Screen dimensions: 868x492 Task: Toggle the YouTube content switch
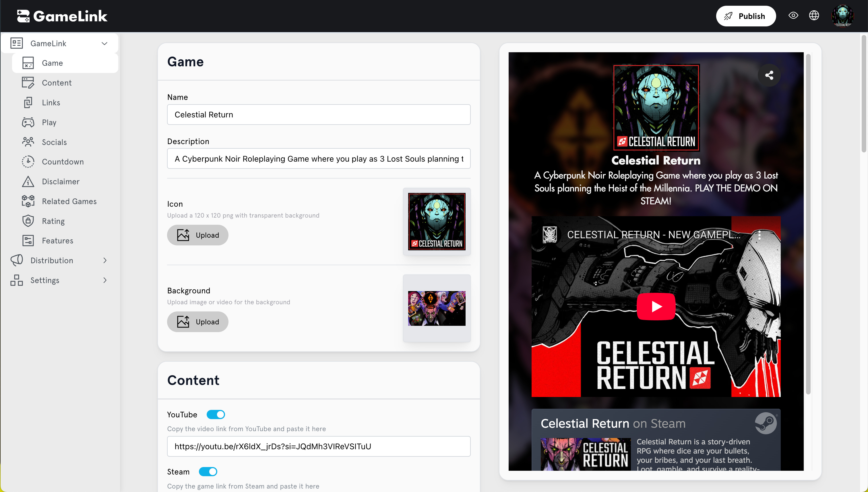[x=216, y=414]
